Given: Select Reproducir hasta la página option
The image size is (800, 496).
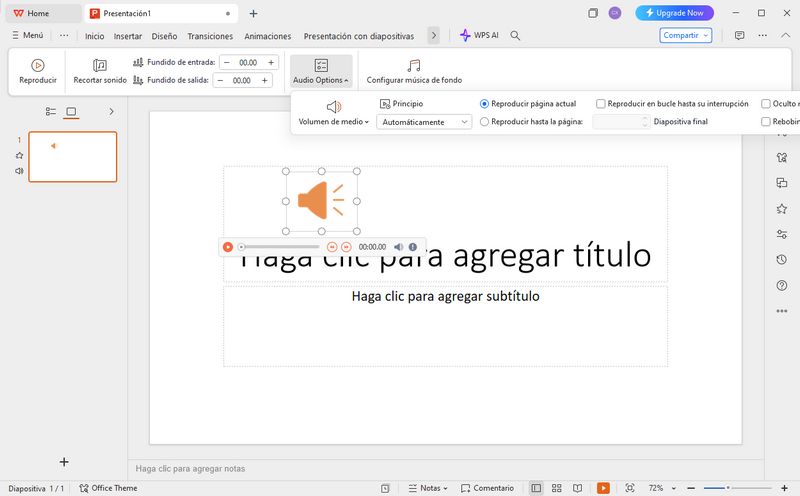Looking at the screenshot, I should [x=485, y=122].
